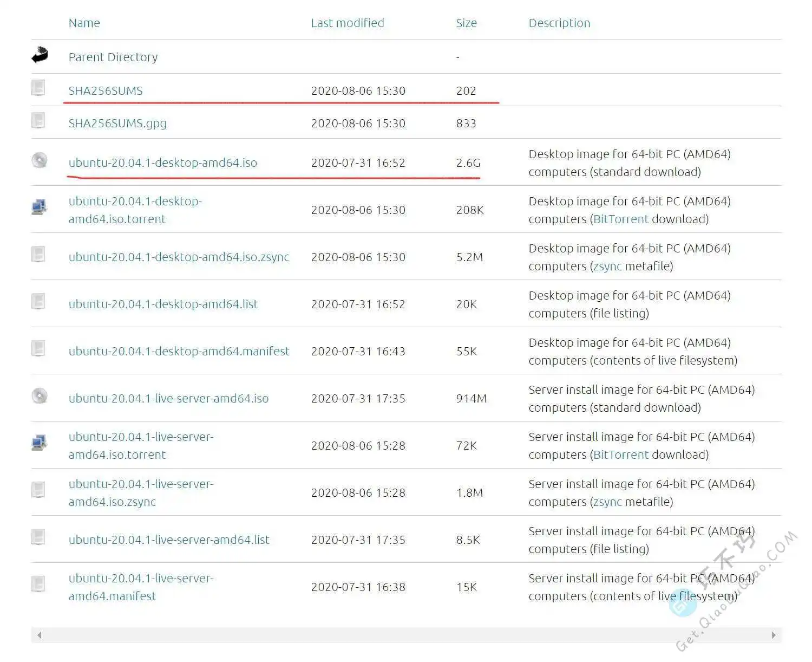This screenshot has height=662, width=812.
Task: Select the 5.2M size of desktop zsync
Action: [x=469, y=257]
